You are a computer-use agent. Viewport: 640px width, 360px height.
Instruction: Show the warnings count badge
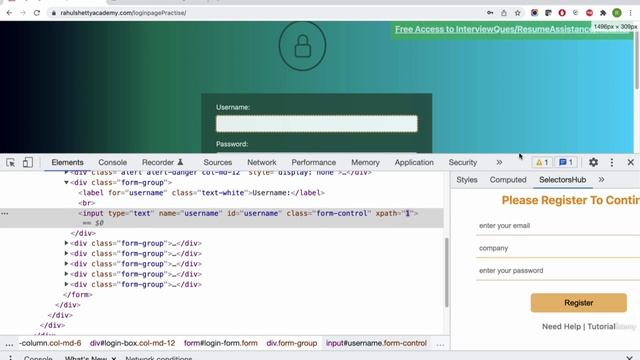[542, 162]
